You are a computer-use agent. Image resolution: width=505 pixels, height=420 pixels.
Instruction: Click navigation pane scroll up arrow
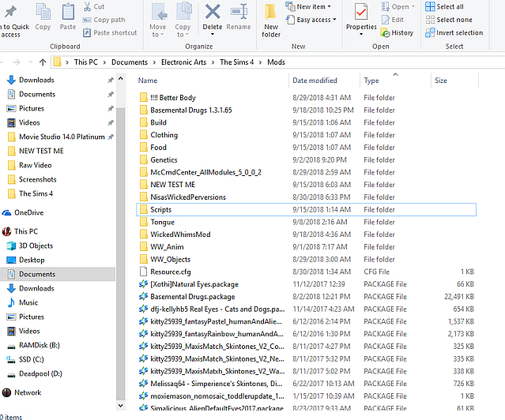coord(120,78)
